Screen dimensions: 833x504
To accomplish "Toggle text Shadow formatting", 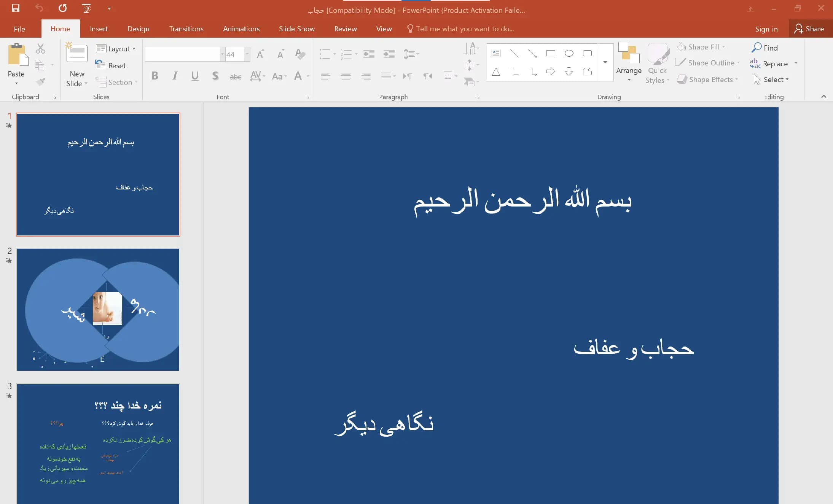I will (215, 76).
